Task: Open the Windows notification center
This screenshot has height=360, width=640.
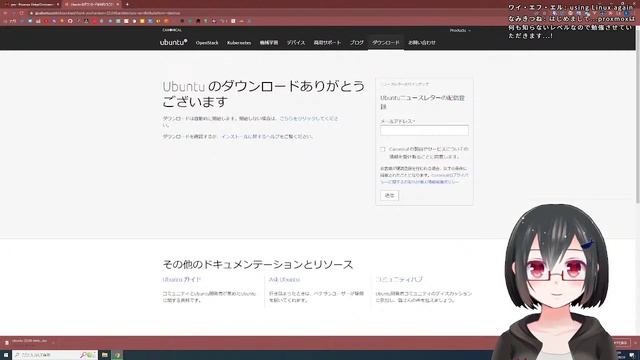Action: point(632,355)
